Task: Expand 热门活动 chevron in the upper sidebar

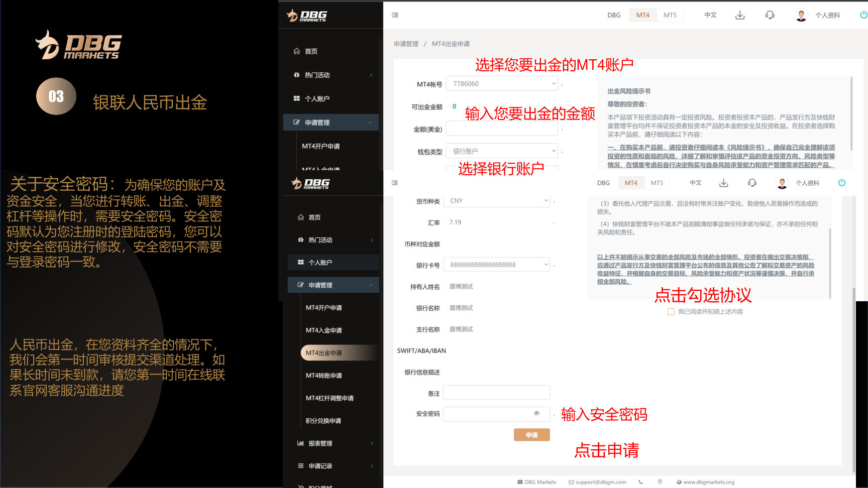Action: 371,75
